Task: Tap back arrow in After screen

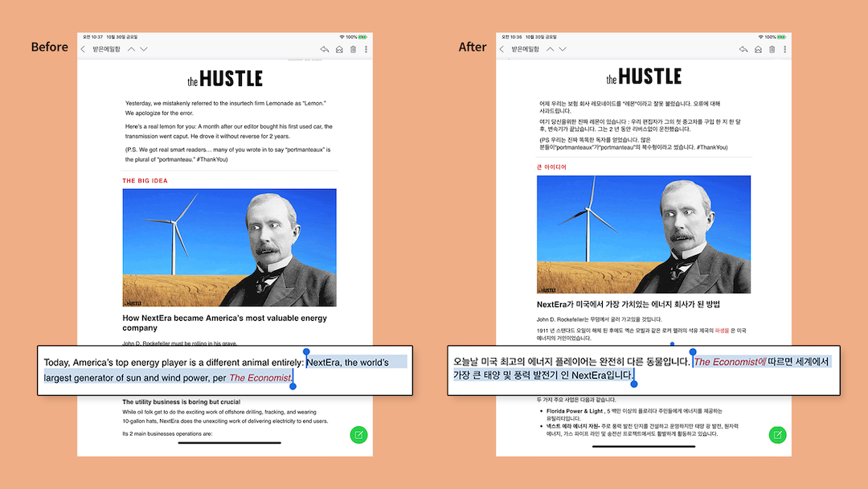Action: tap(502, 49)
